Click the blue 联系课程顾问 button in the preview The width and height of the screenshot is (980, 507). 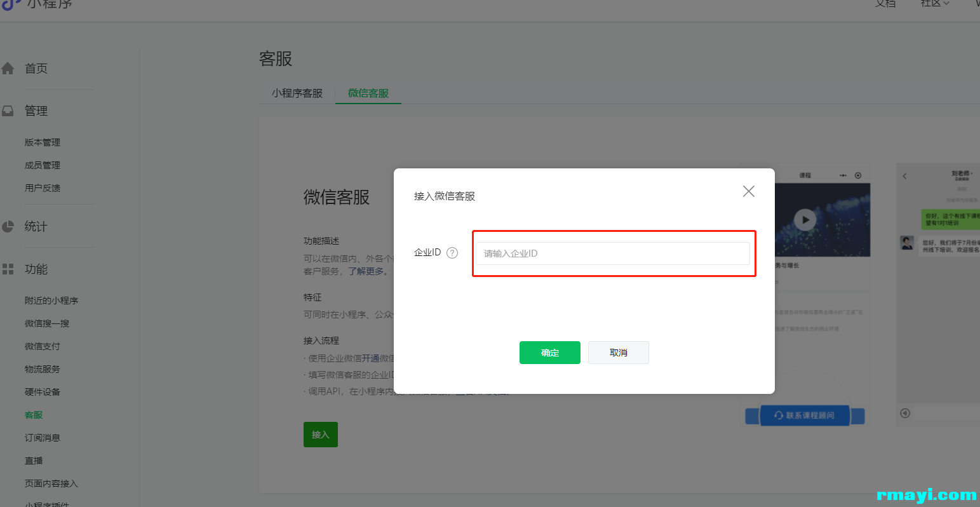point(805,416)
